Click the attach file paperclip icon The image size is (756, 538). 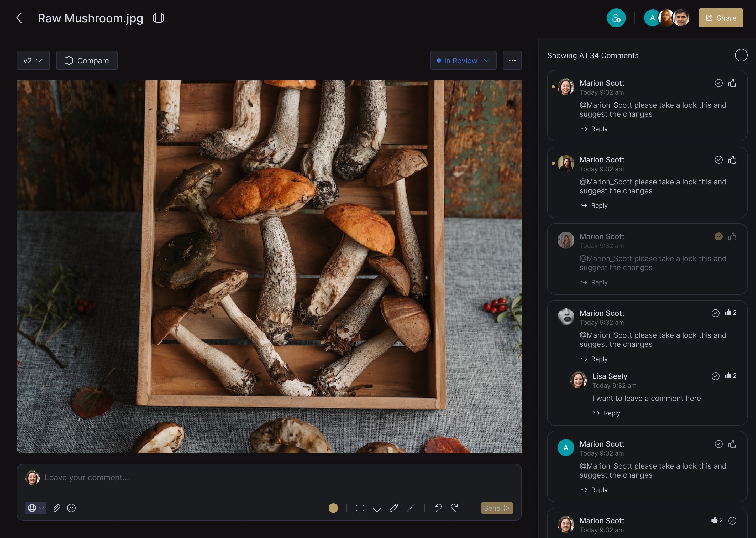(x=57, y=508)
